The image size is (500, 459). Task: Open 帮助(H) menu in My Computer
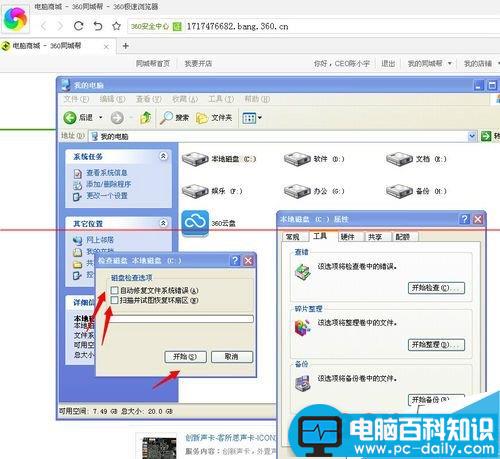click(x=257, y=99)
